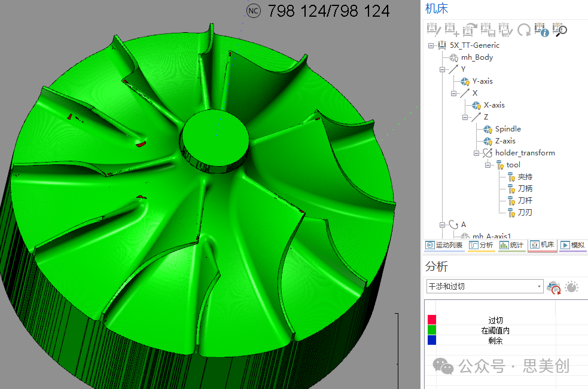Collapse the holder_transform node
Screen dimensions: 588x389
coord(476,154)
